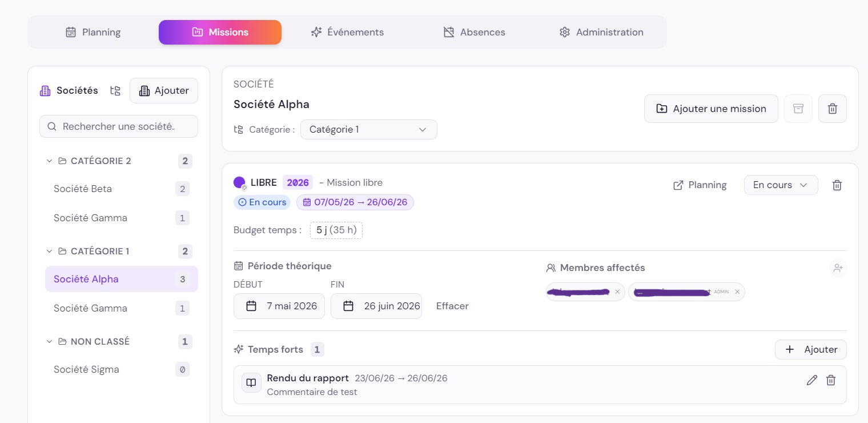Focus the Rechercher une société field
Screen dimensions: 868x423
click(x=119, y=126)
